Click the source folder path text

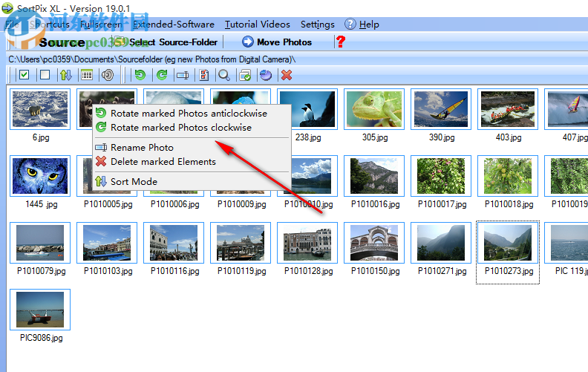point(152,59)
